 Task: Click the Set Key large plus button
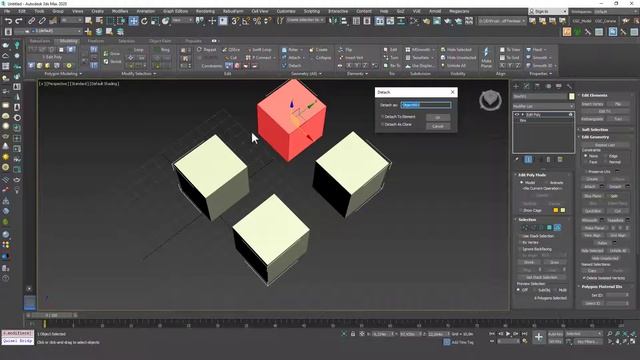[539, 337]
